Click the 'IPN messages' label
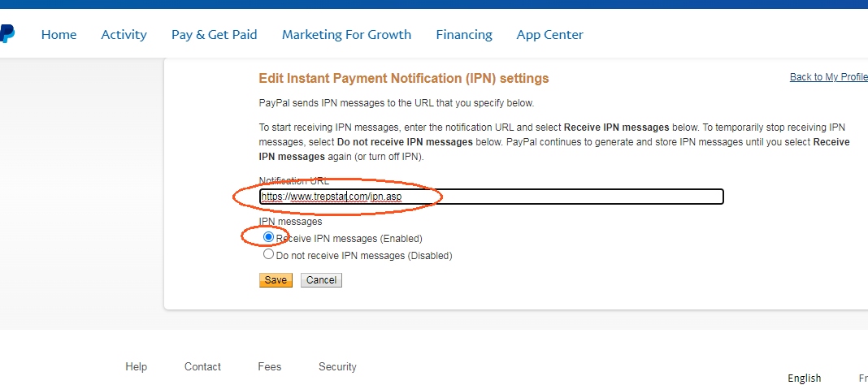Viewport: 868px width, 385px height. point(291,221)
